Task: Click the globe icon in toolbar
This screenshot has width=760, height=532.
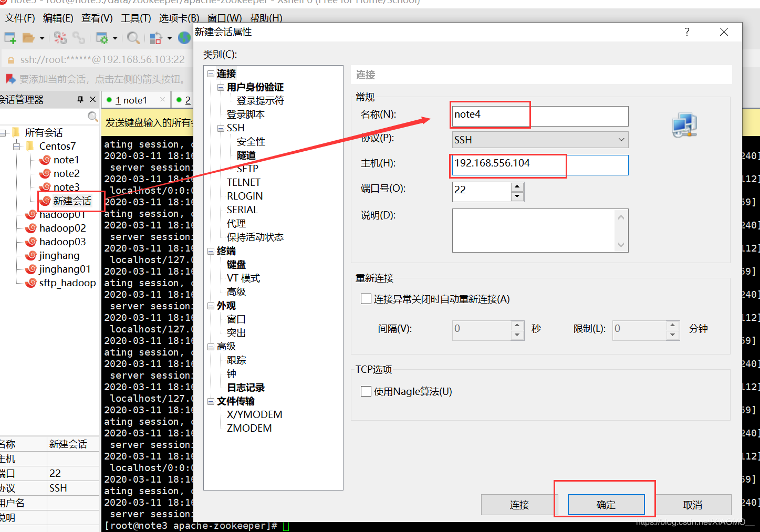Action: click(184, 38)
